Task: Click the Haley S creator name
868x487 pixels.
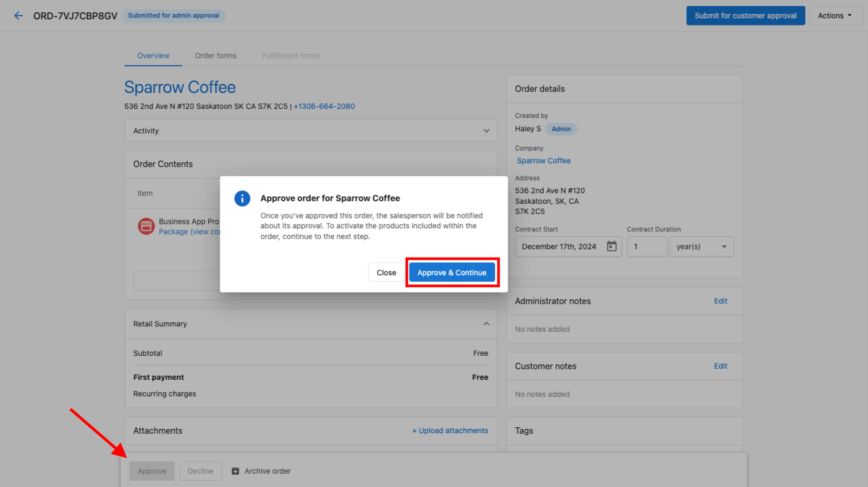Action: coord(528,129)
